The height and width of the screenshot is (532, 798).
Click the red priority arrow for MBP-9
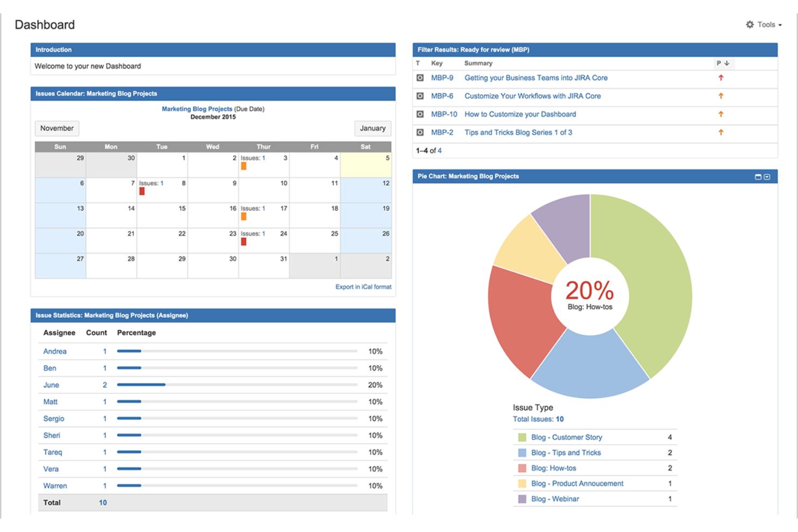[721, 78]
